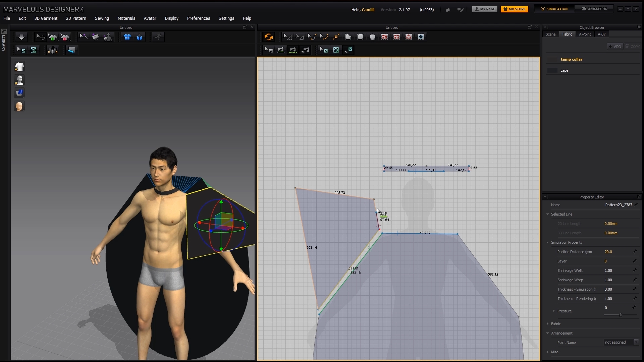The height and width of the screenshot is (362, 644).
Task: Select the Edit Curvature tool
Action: [x=312, y=37]
